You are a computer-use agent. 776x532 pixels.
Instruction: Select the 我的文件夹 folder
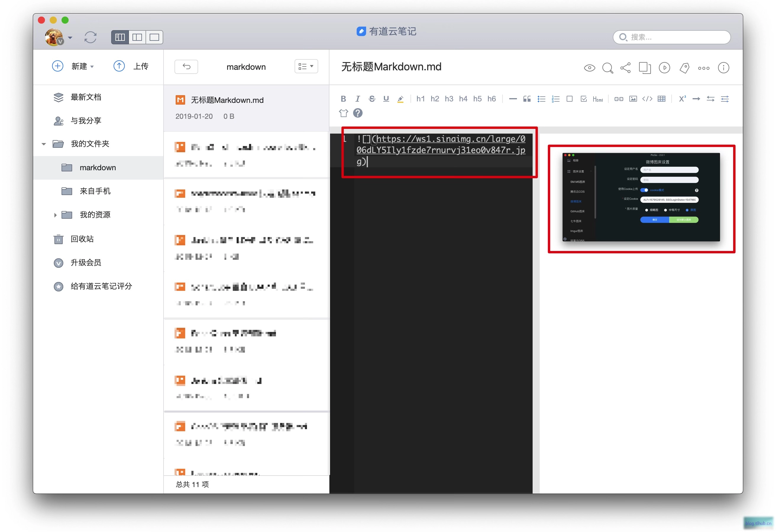(x=90, y=144)
